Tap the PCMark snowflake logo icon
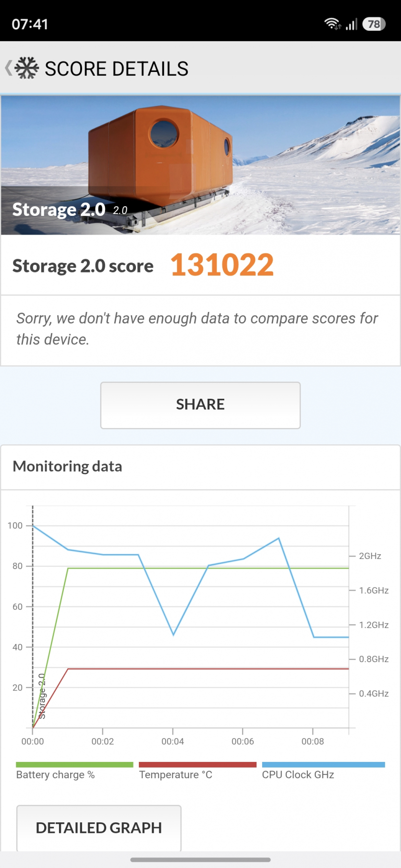 tap(26, 68)
